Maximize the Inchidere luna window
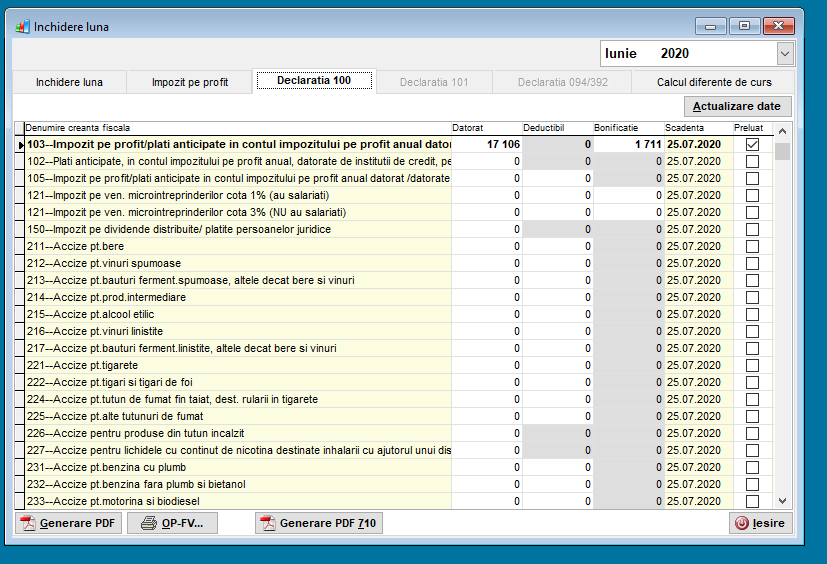The image size is (827, 564). tap(744, 26)
